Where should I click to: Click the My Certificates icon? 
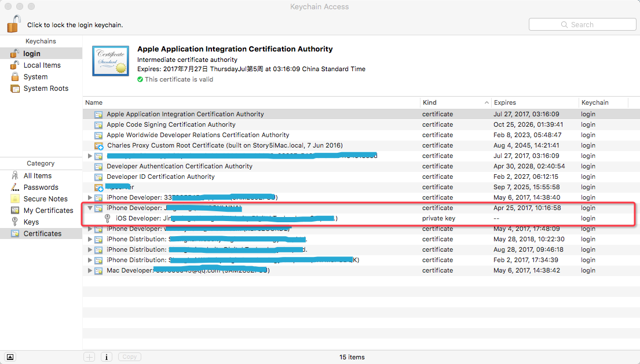coord(14,210)
